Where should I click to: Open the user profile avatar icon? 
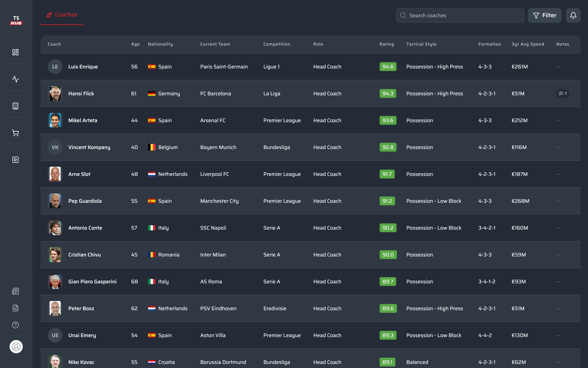point(16,347)
